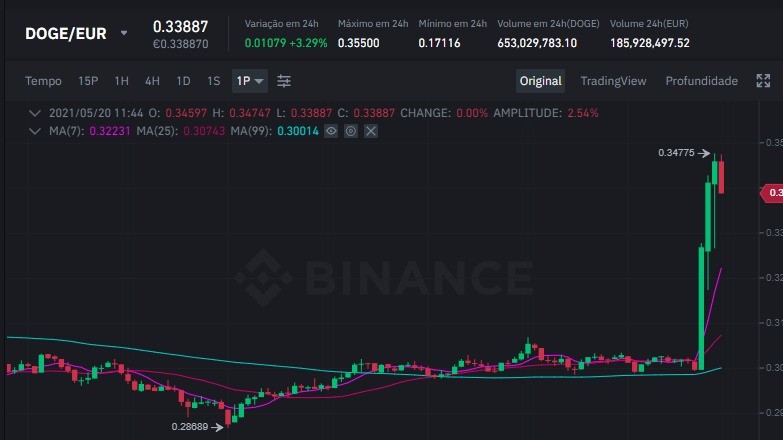
Task: Toggle MA lines visibility eye icon
Action: [x=331, y=131]
